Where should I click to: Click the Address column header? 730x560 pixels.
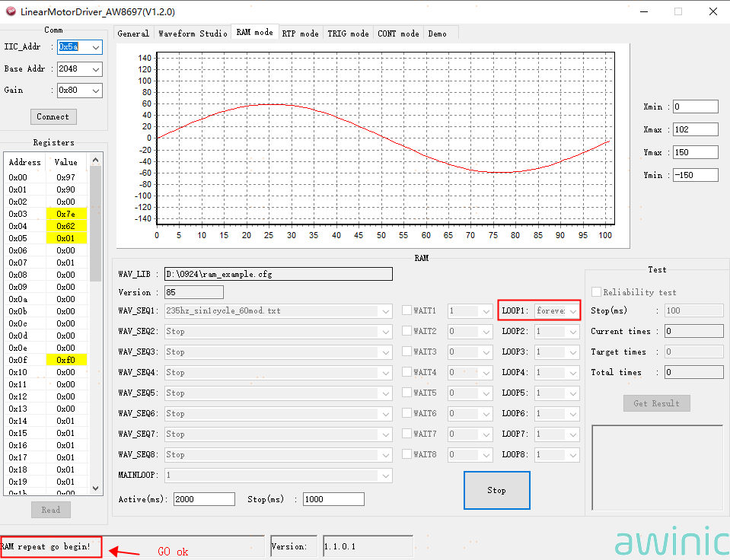point(24,162)
